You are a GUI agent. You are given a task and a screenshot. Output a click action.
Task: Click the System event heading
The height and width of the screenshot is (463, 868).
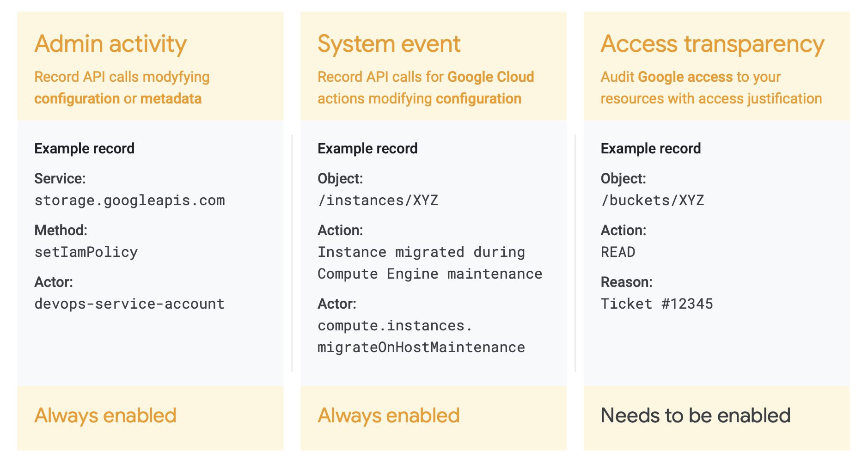click(389, 44)
